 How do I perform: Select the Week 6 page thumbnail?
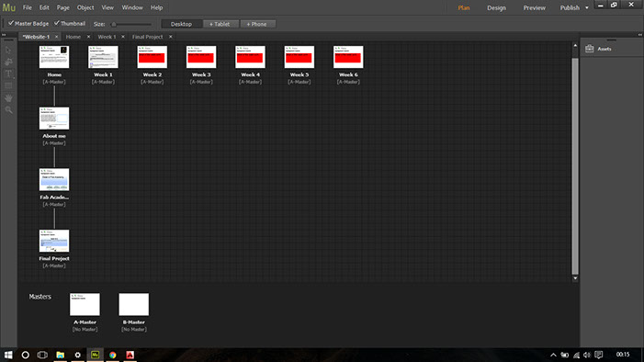coord(348,57)
